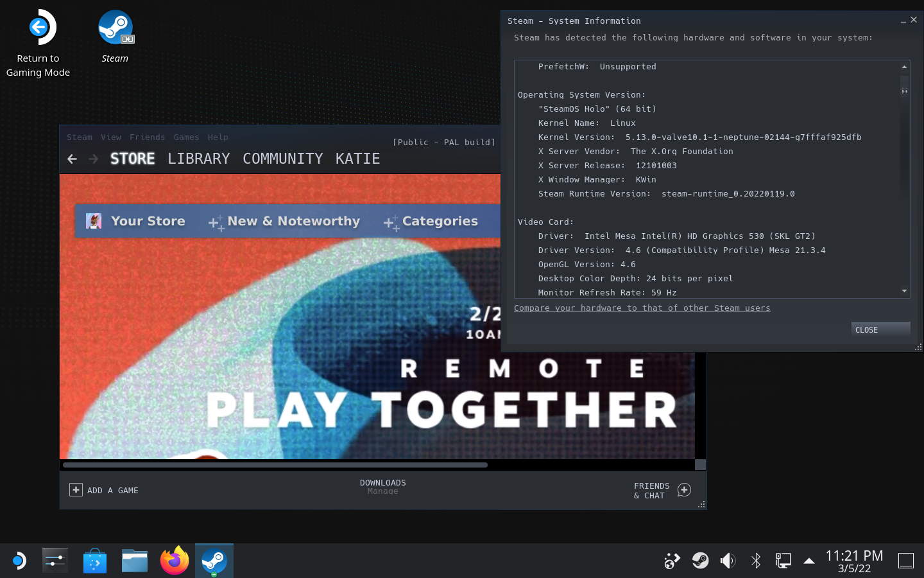Click the Driver Intel Mesa line

coord(677,236)
